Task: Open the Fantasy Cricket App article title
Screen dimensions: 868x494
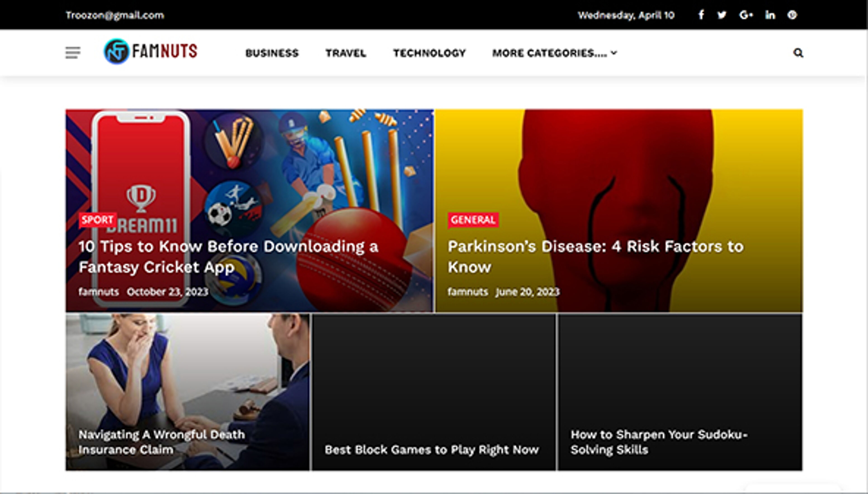Action: [x=228, y=256]
